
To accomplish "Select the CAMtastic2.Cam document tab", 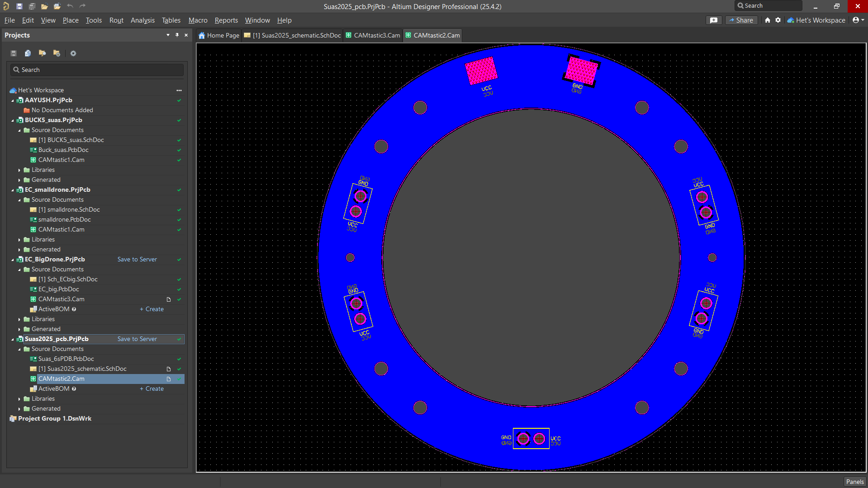I will 432,35.
